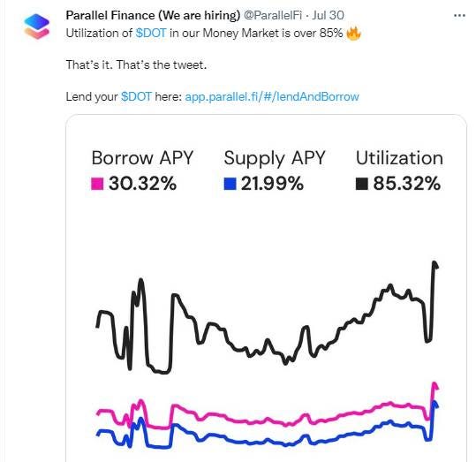Image resolution: width=476 pixels, height=462 pixels.
Task: Open the app.parallel.fi lendAndBorrow link
Action: click(x=272, y=97)
